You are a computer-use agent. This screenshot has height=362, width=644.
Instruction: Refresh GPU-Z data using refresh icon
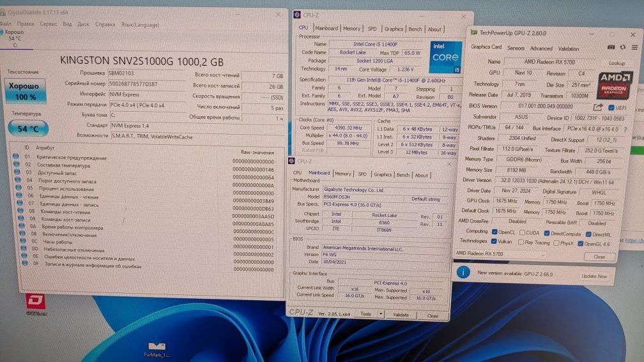coord(623,47)
